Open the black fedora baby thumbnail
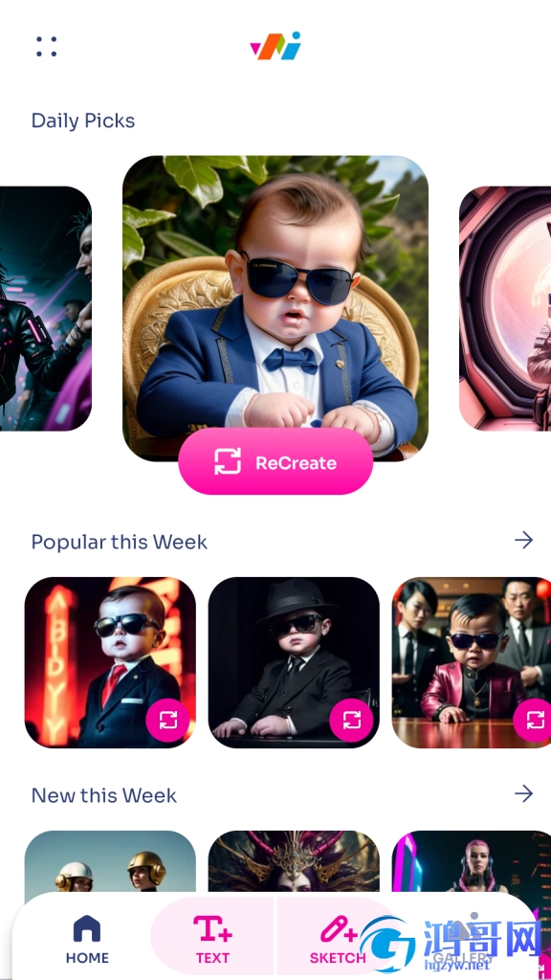551x980 pixels. (x=294, y=662)
